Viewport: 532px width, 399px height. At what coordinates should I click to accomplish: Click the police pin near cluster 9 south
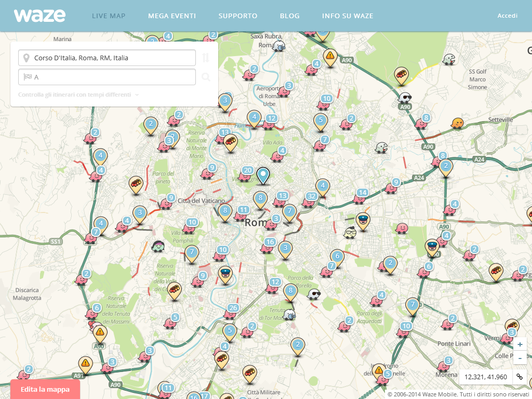click(x=225, y=274)
